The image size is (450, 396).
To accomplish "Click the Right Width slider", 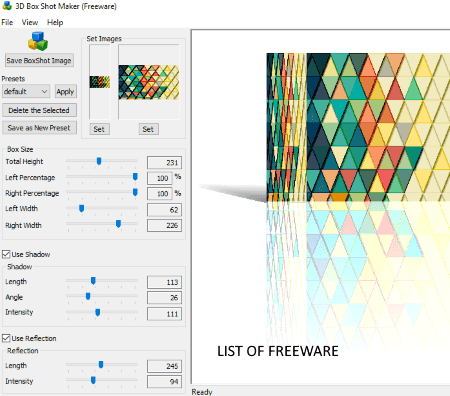I will 102,224.
